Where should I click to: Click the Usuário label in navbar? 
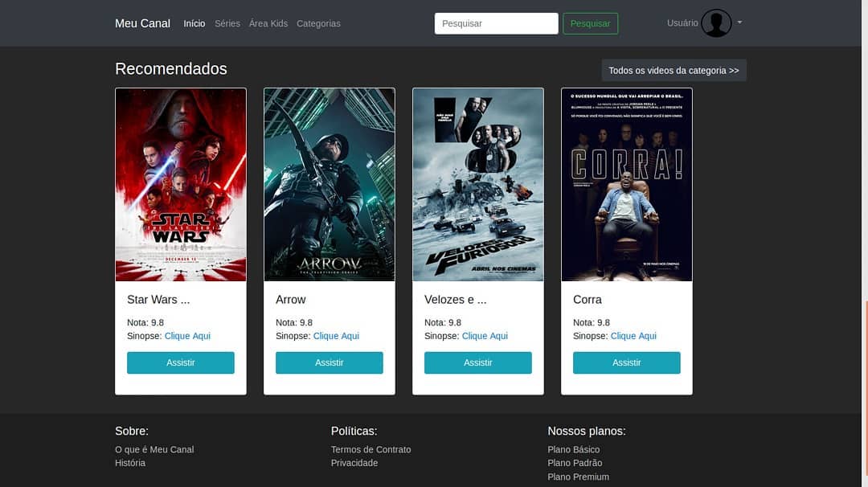pos(682,23)
